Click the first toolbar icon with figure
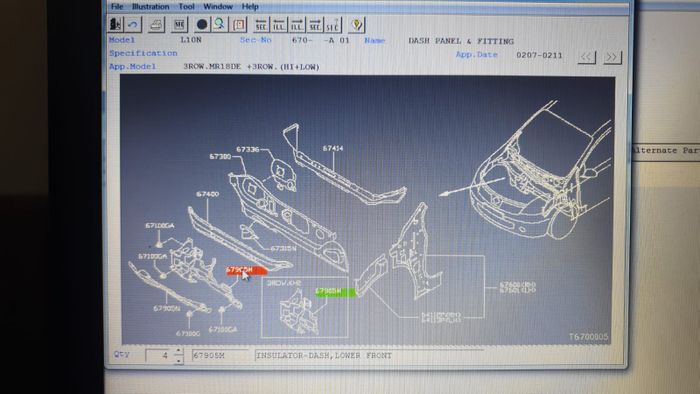700x394 pixels. tap(116, 24)
